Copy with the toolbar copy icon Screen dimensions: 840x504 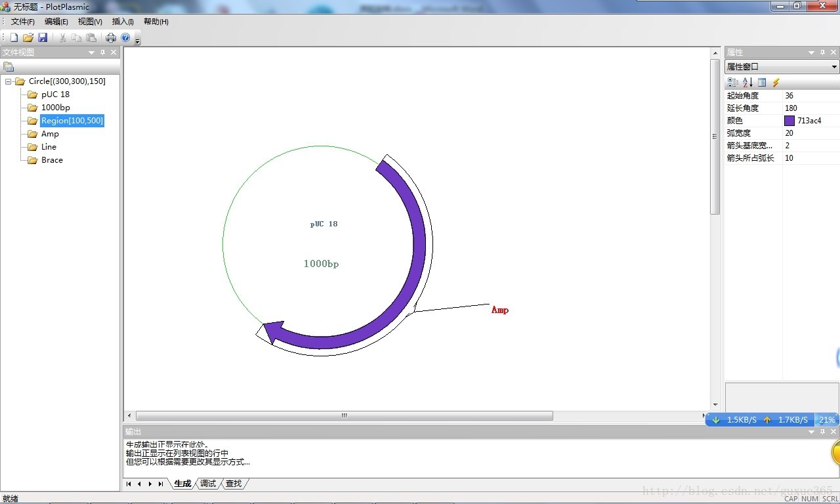[x=77, y=37]
